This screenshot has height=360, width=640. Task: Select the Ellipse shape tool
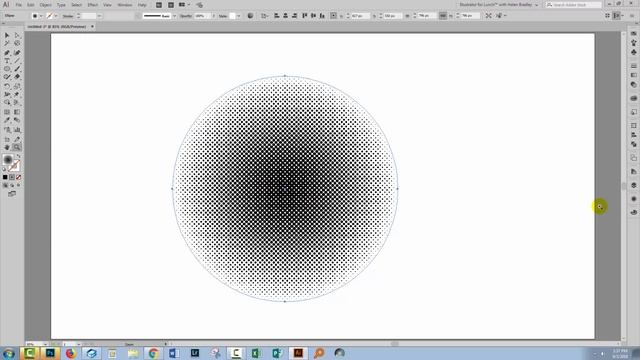7,69
